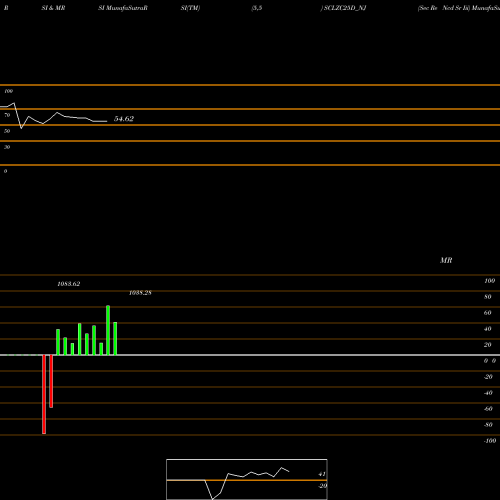Click the tallest red MR bar

coord(44,394)
